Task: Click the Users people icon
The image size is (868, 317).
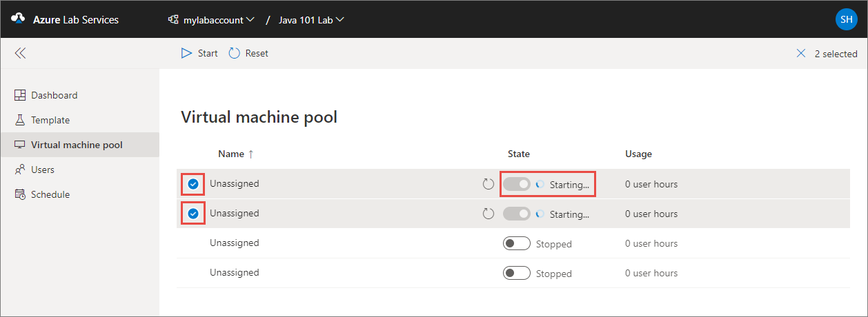Action: [20, 170]
